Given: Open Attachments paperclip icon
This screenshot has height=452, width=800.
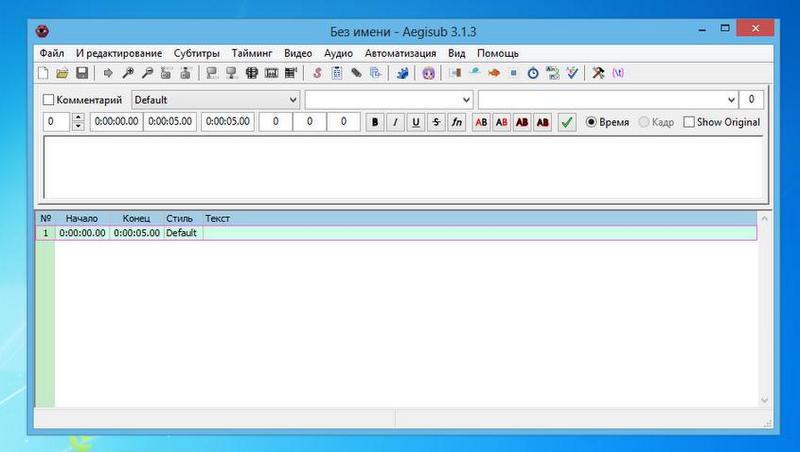Looking at the screenshot, I should pyautogui.click(x=356, y=73).
